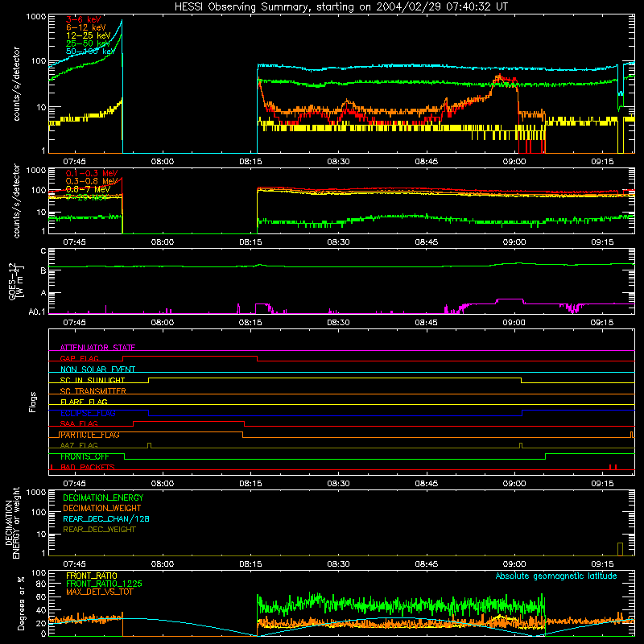Select the REAR_DEC_WEIGHT legend entry
This screenshot has height=644, width=644.
99,530
